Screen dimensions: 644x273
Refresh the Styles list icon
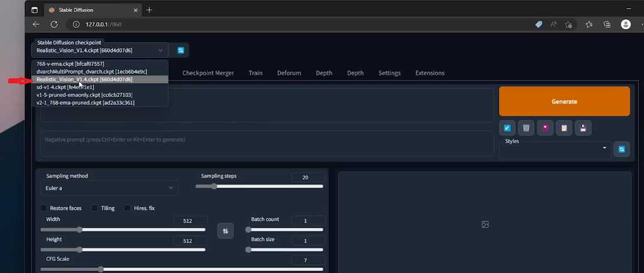pyautogui.click(x=621, y=149)
